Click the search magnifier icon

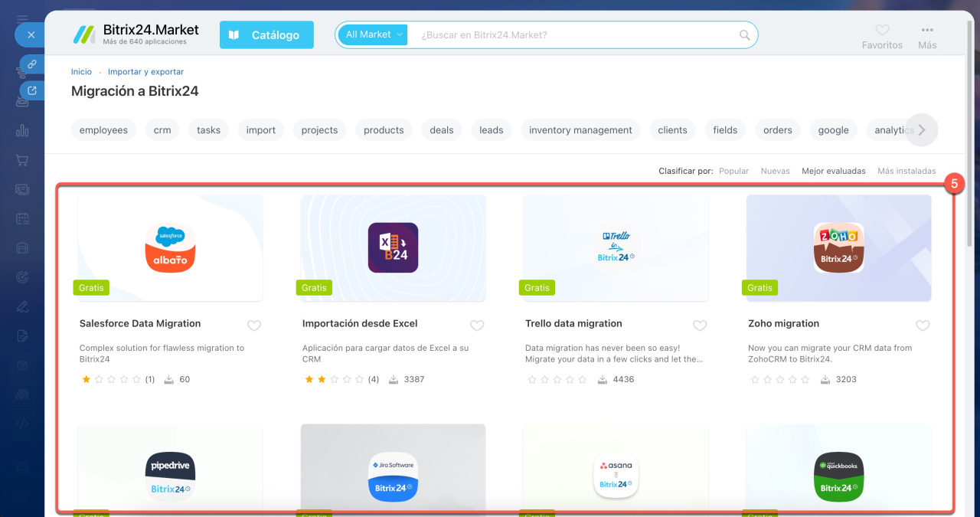pyautogui.click(x=744, y=35)
